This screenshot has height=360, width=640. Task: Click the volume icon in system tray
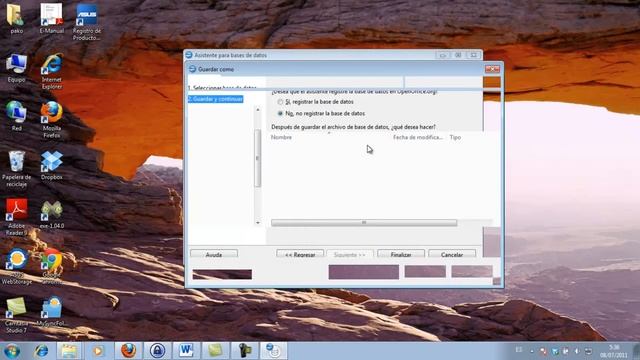pos(577,351)
